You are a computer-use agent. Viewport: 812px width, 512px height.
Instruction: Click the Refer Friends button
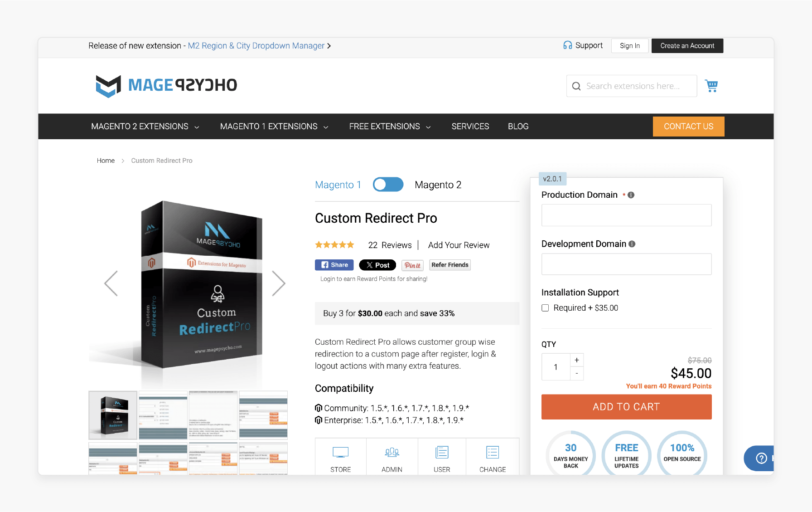[x=450, y=265]
